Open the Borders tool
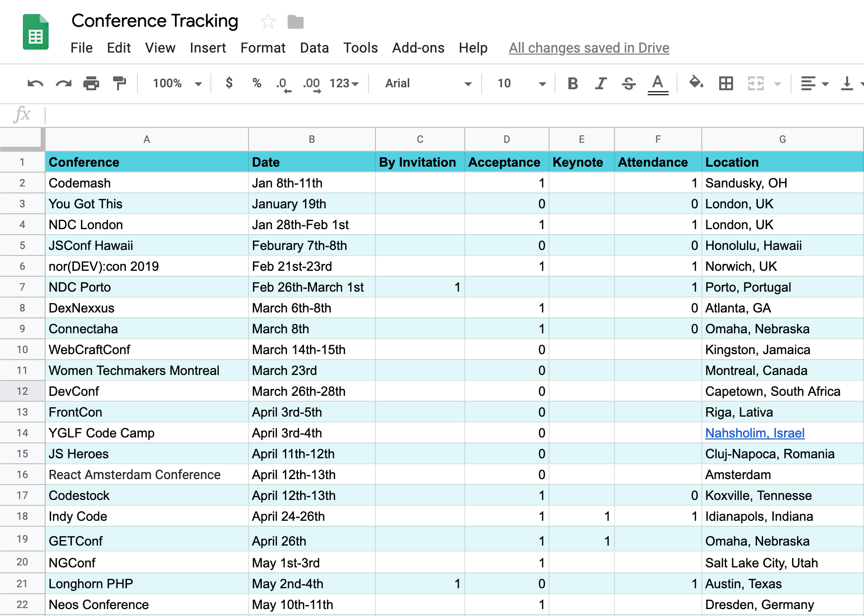864x616 pixels. 726,83
